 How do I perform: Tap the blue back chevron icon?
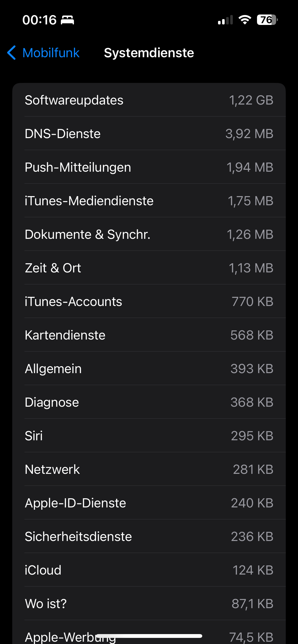click(12, 53)
